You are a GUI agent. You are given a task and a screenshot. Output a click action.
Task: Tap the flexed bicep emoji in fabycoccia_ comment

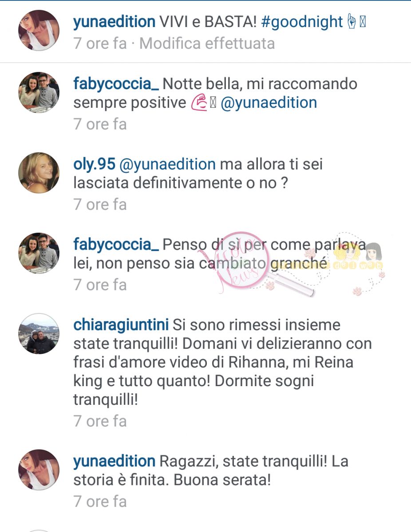(198, 103)
